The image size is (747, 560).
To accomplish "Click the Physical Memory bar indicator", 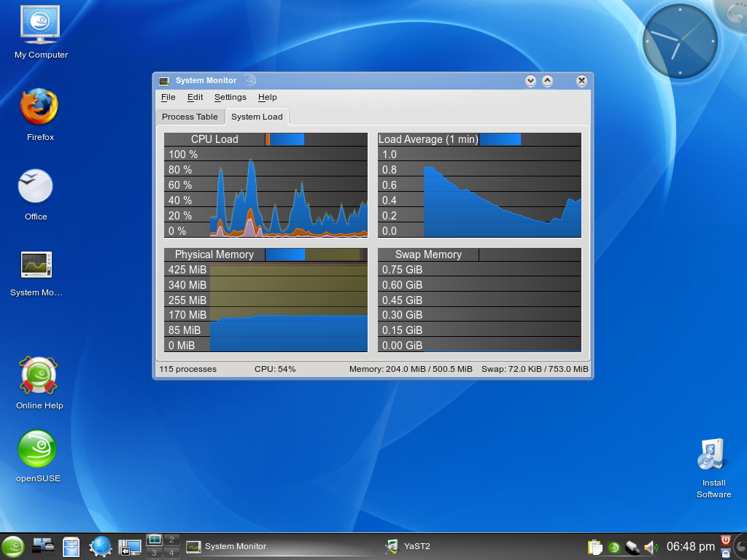I will point(314,254).
